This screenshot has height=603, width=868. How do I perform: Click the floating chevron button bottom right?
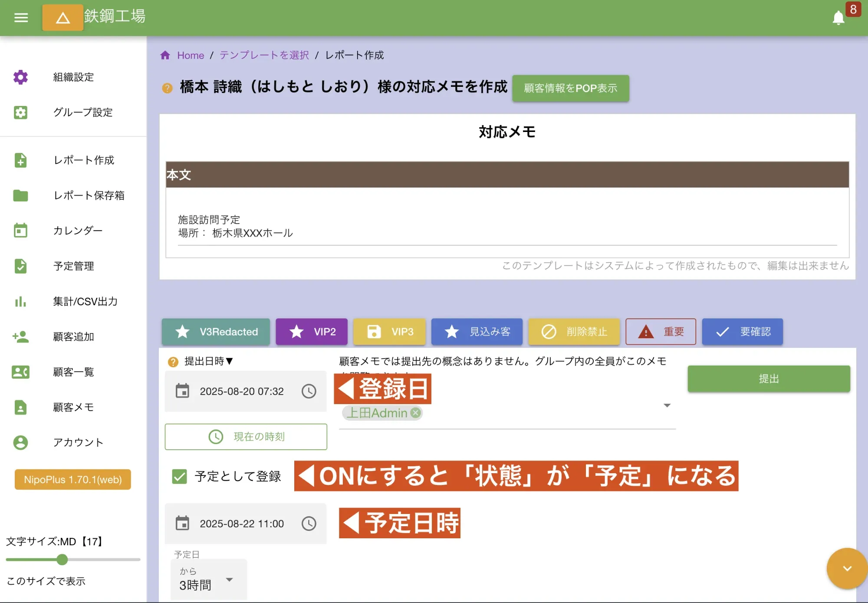pyautogui.click(x=846, y=568)
